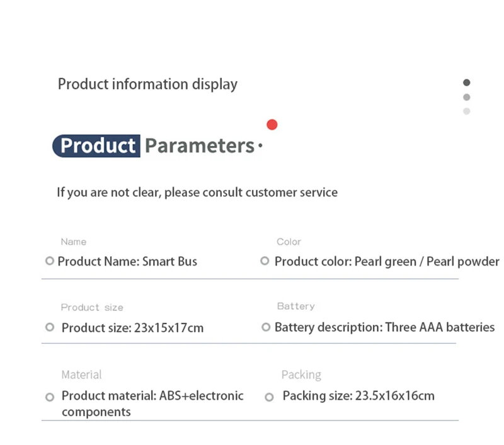Open the consult customer service text

(x=197, y=192)
